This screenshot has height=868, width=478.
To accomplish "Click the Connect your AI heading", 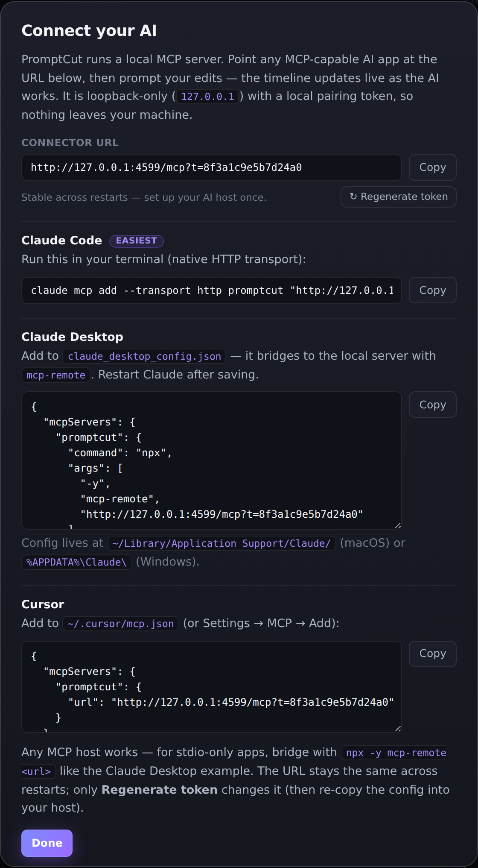I will (89, 31).
